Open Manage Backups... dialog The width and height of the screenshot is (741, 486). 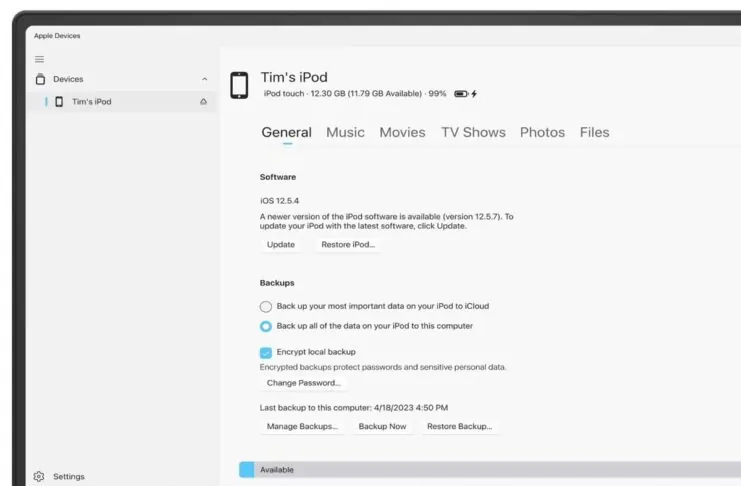[302, 426]
